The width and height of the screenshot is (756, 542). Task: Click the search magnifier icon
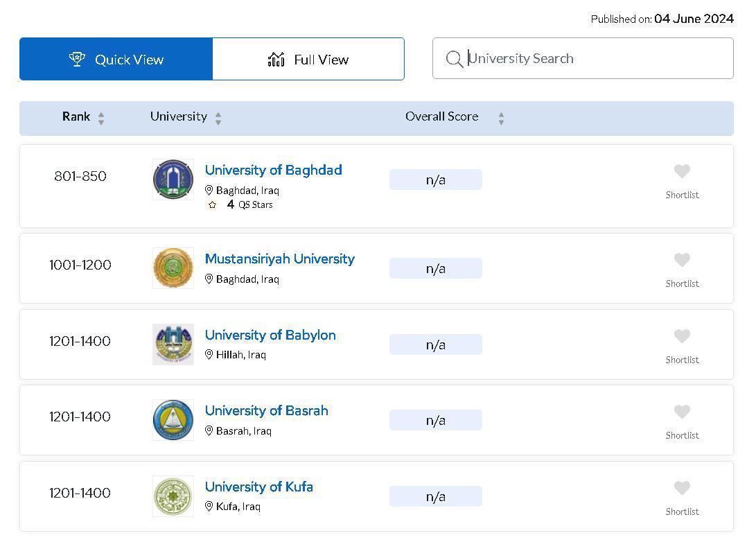point(454,59)
